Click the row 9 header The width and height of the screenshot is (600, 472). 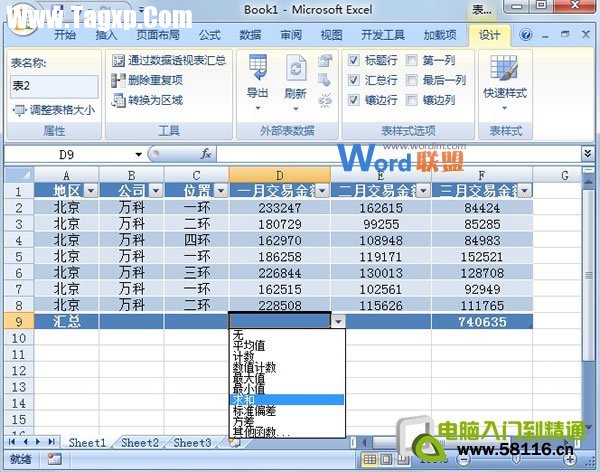click(19, 321)
